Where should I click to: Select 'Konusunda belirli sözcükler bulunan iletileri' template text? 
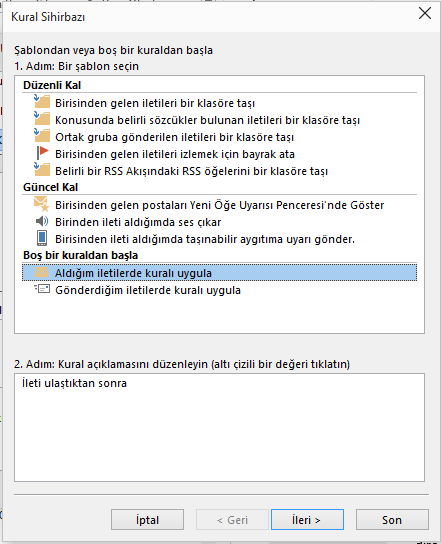click(x=207, y=120)
